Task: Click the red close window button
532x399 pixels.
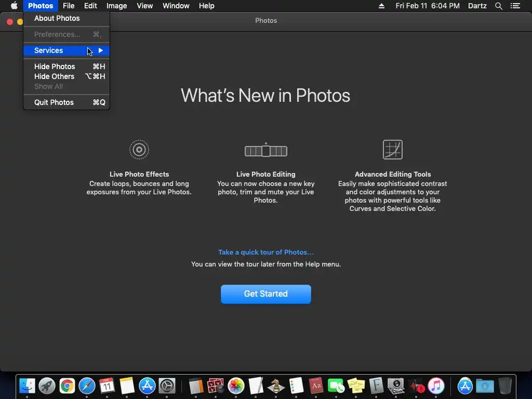Action: tap(10, 22)
